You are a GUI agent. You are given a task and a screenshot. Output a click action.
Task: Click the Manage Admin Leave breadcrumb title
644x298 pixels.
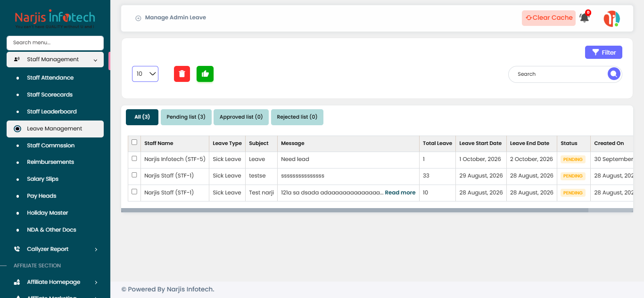[x=175, y=17]
